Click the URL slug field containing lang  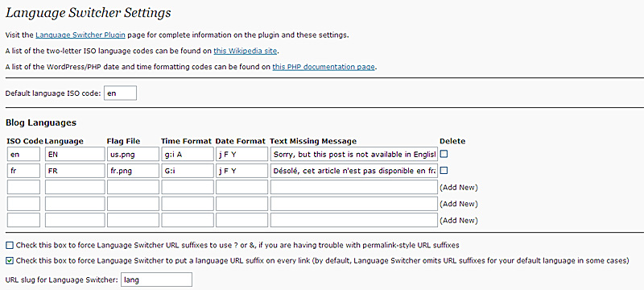(x=156, y=280)
